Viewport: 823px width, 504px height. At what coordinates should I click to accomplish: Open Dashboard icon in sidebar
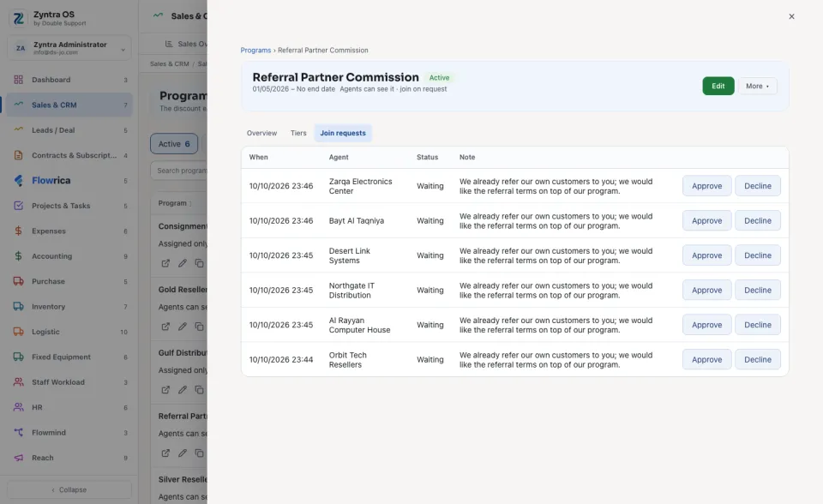(x=18, y=80)
